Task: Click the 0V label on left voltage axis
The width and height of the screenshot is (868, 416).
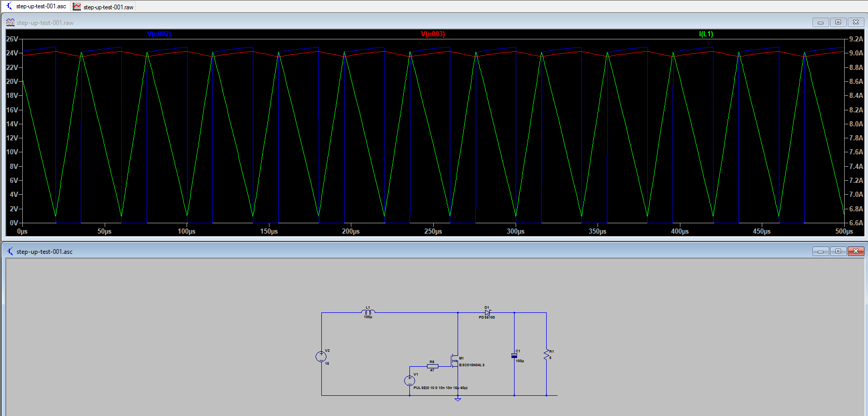Action: tap(14, 223)
